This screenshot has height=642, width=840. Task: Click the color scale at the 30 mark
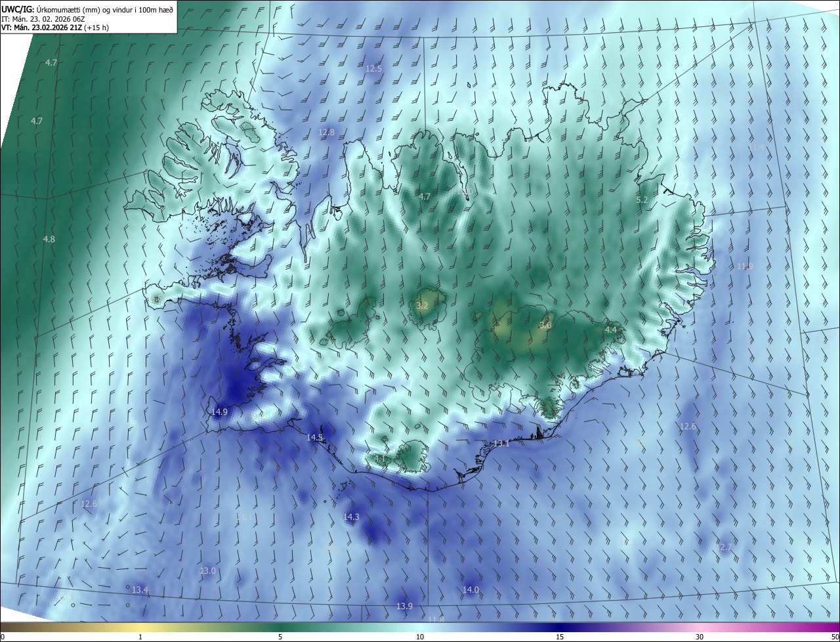click(x=700, y=627)
